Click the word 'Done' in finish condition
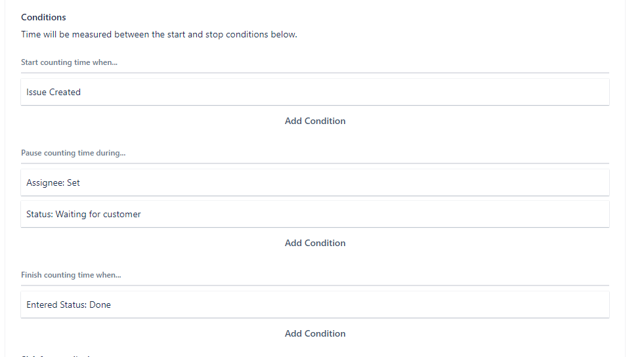The height and width of the screenshot is (357, 644). (100, 305)
